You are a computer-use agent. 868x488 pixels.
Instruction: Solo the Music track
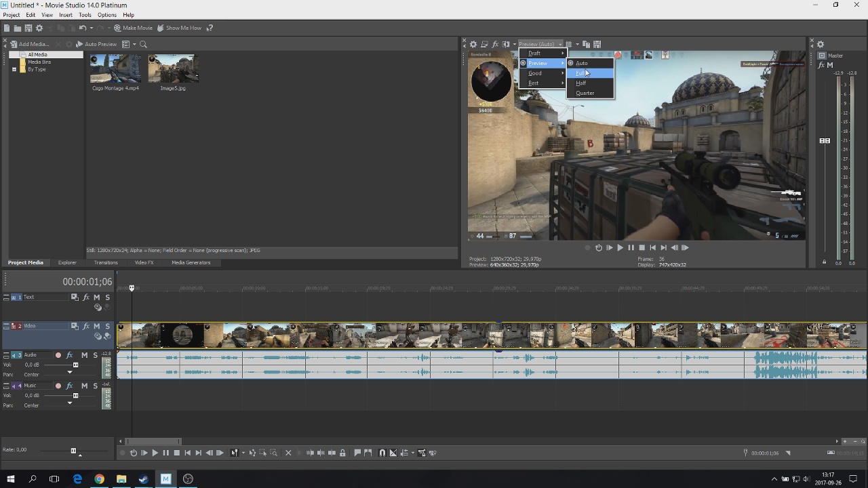(x=95, y=386)
